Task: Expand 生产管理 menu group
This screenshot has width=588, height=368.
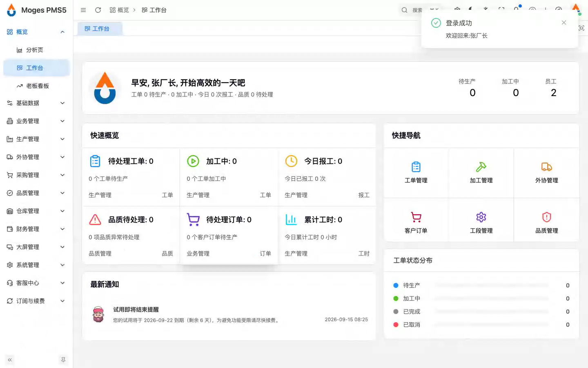Action: (x=36, y=139)
